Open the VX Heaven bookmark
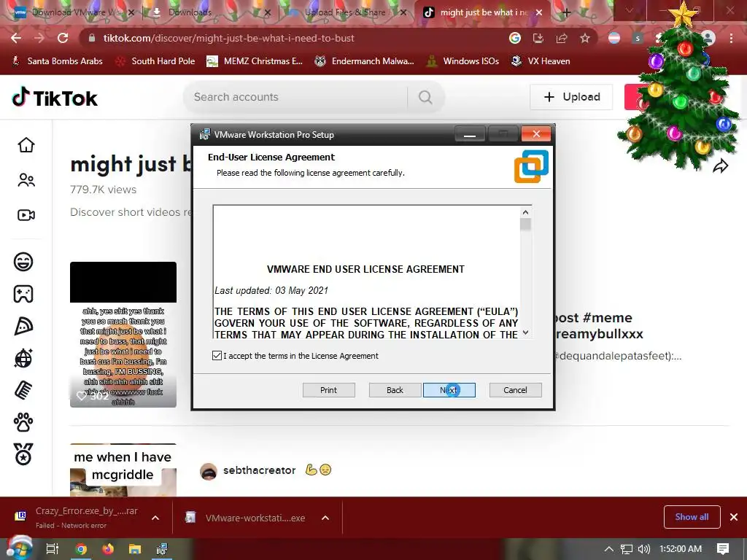Screen dimensions: 747x560 pos(541,61)
